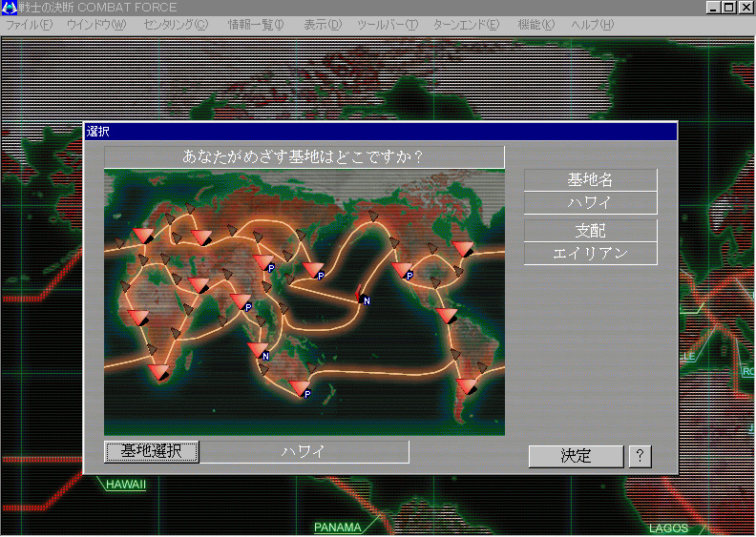Open the 情報一覧 menu
Image resolution: width=756 pixels, height=537 pixels.
pos(256,25)
